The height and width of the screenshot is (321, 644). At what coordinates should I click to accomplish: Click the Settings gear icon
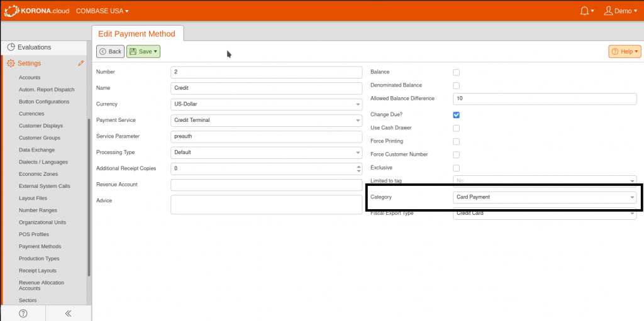[x=11, y=63]
